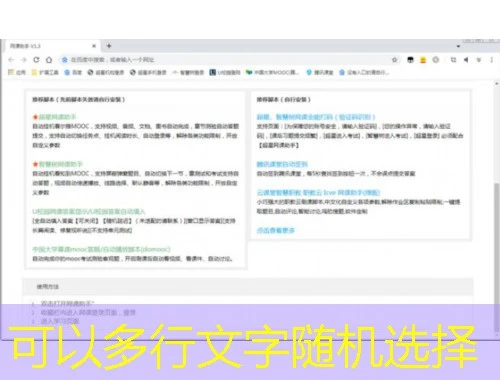This screenshot has width=500, height=380.
Task: Click the 点击查看更多 link
Action: (x=276, y=230)
